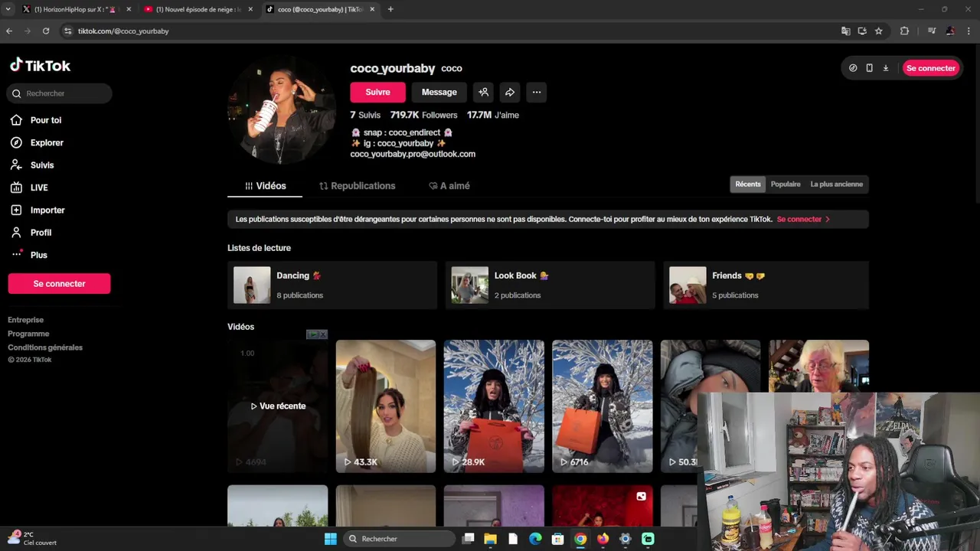Open coco_yourbaby profile picture
The height and width of the screenshot is (551, 980).
[x=282, y=110]
